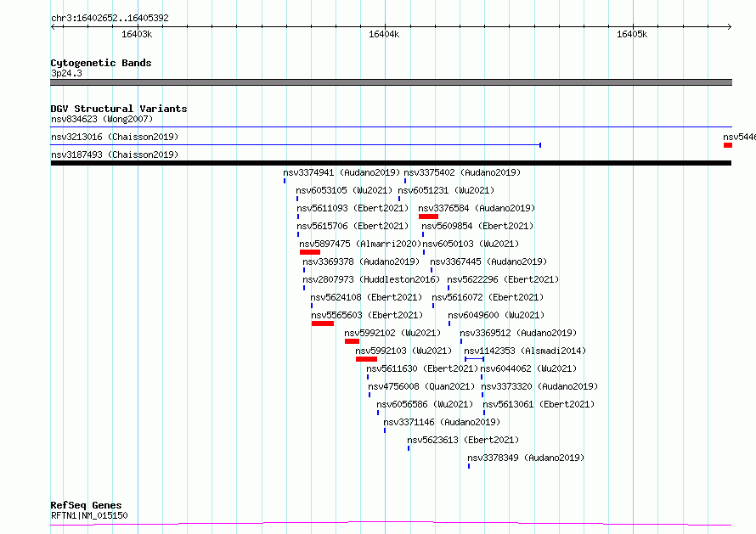Viewport: 756px width, 534px height.
Task: Click nsv5609854 (Ebert2021) label
Action: pyautogui.click(x=477, y=226)
